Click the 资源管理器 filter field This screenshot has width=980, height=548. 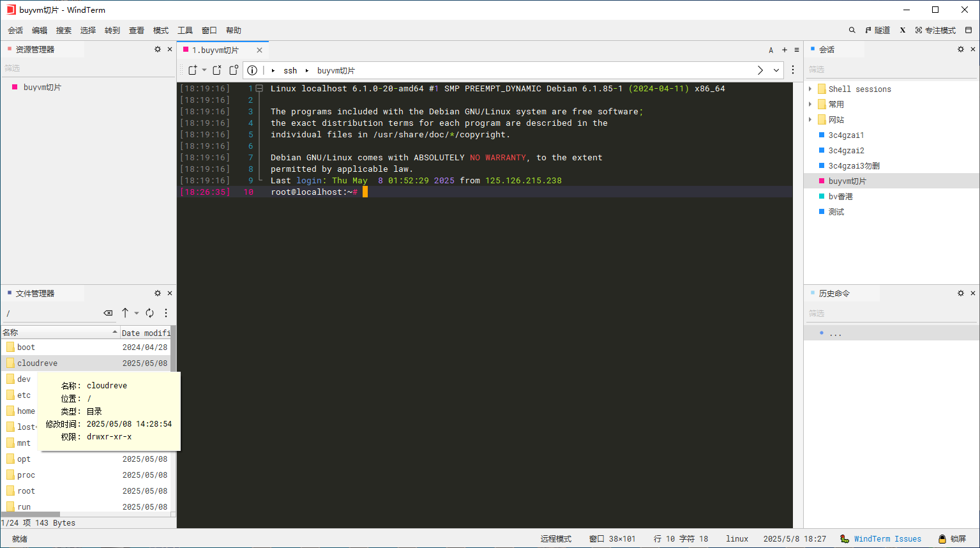point(88,68)
